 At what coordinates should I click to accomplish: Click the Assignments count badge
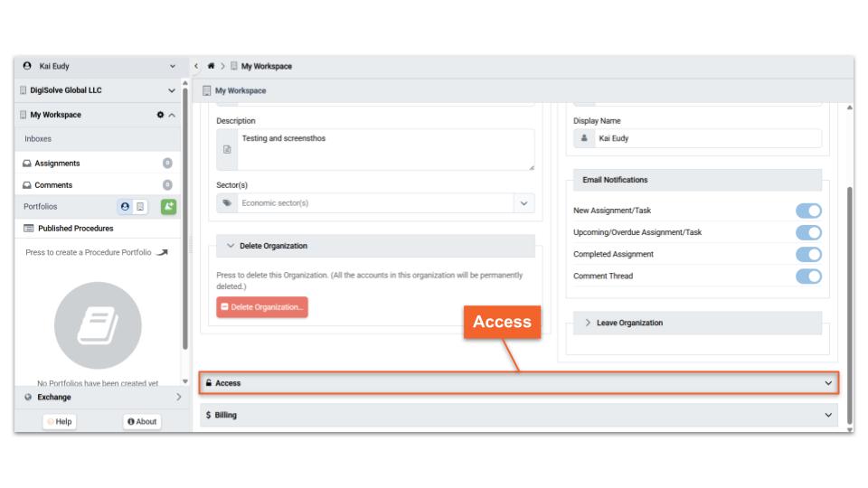[167, 164]
